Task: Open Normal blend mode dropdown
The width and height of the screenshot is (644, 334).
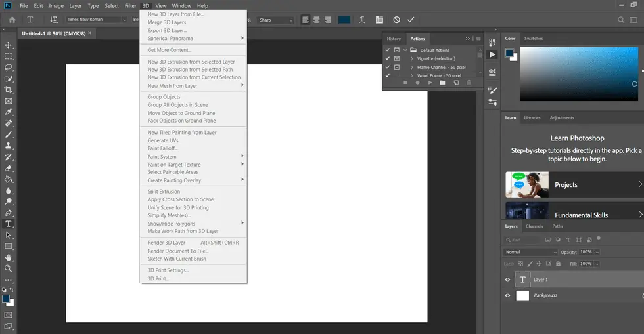Action: (530, 252)
